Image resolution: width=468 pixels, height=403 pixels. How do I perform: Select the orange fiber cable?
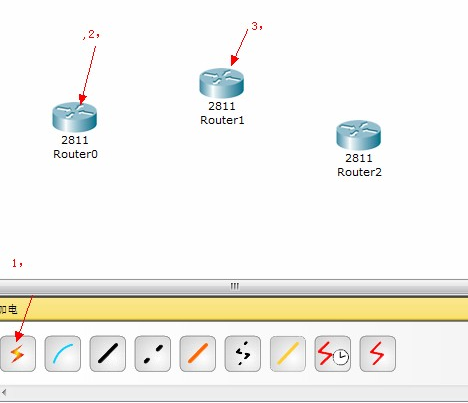[198, 354]
